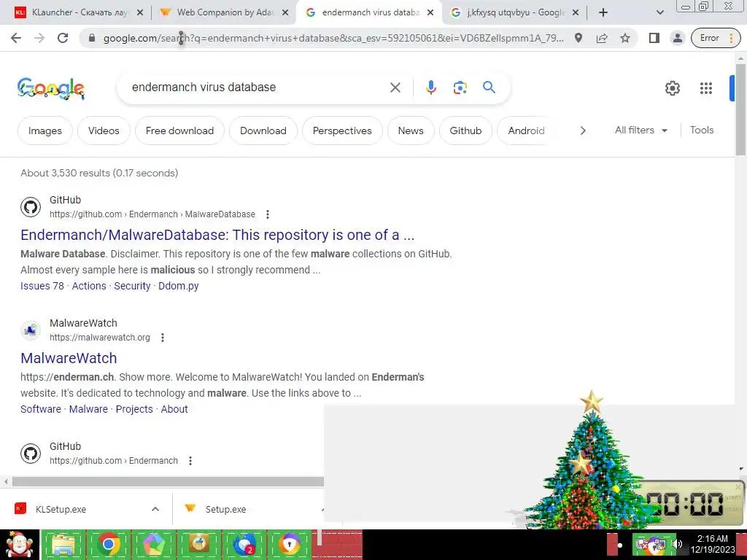Search by image using Google Lens icon
Image resolution: width=747 pixels, height=560 pixels.
click(x=460, y=87)
